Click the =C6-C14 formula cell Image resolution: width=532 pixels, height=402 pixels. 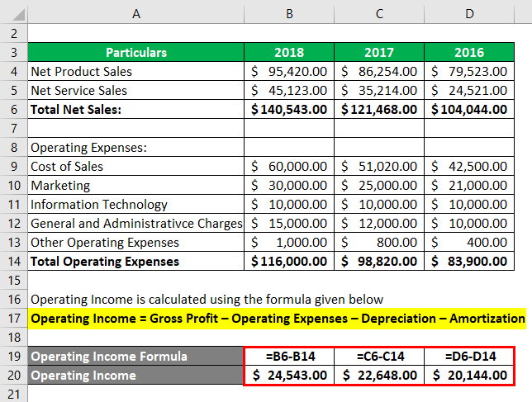pos(379,356)
